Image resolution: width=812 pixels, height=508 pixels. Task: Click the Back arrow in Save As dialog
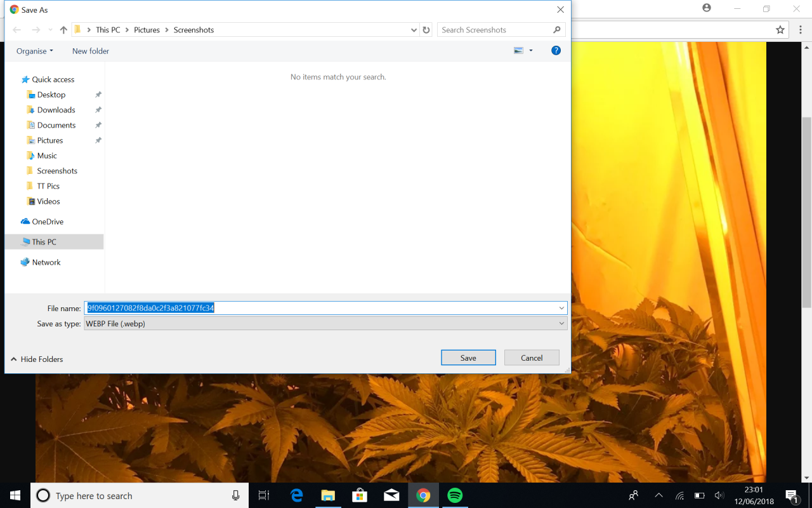[x=17, y=30]
